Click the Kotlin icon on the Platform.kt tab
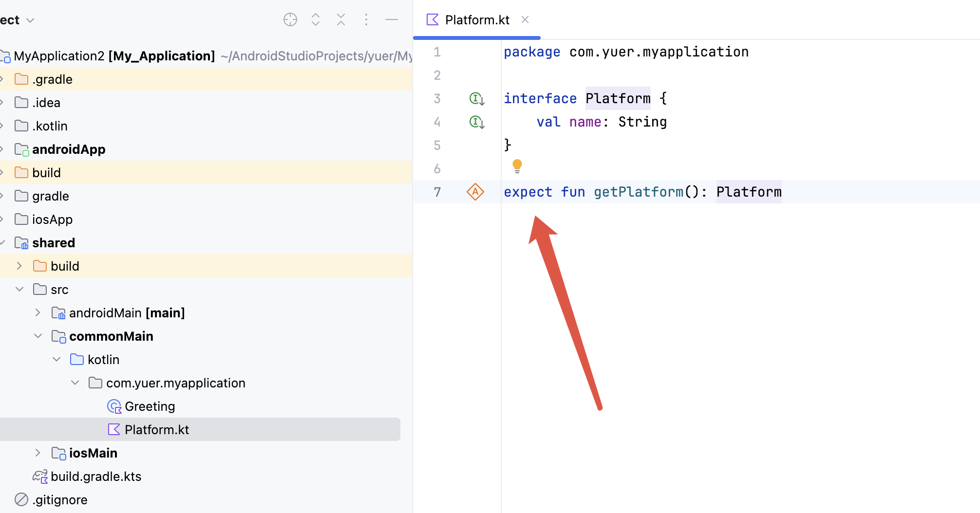The width and height of the screenshot is (980, 513). (x=433, y=19)
